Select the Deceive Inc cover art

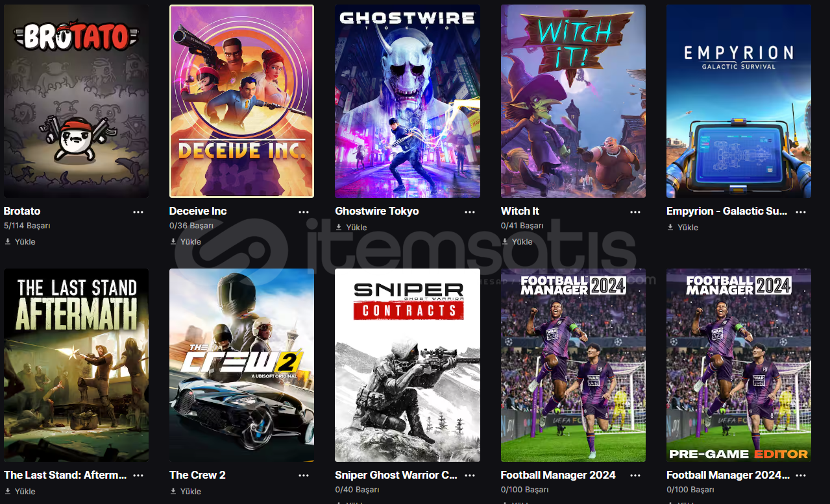[241, 101]
